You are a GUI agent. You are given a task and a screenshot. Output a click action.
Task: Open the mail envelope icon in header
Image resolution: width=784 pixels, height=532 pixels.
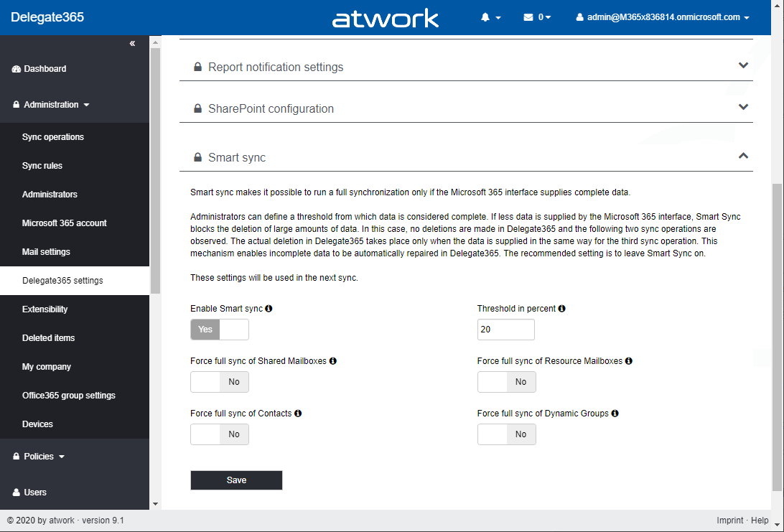[528, 17]
